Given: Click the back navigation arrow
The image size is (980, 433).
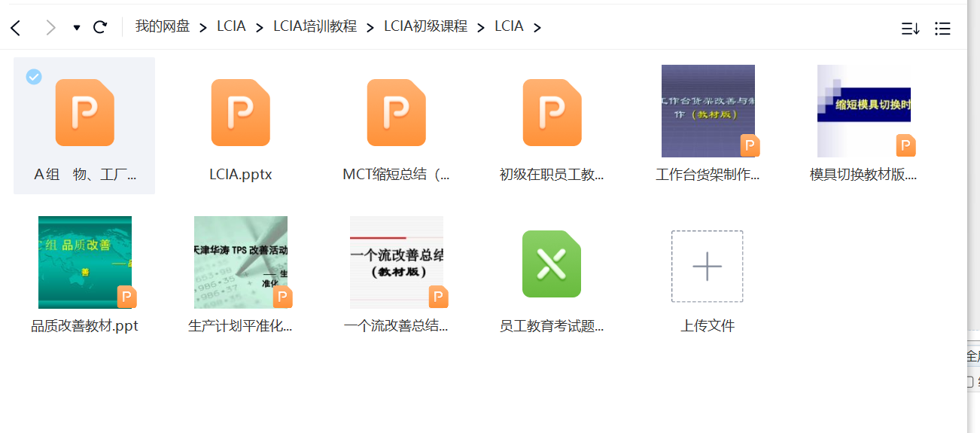Looking at the screenshot, I should pyautogui.click(x=16, y=28).
